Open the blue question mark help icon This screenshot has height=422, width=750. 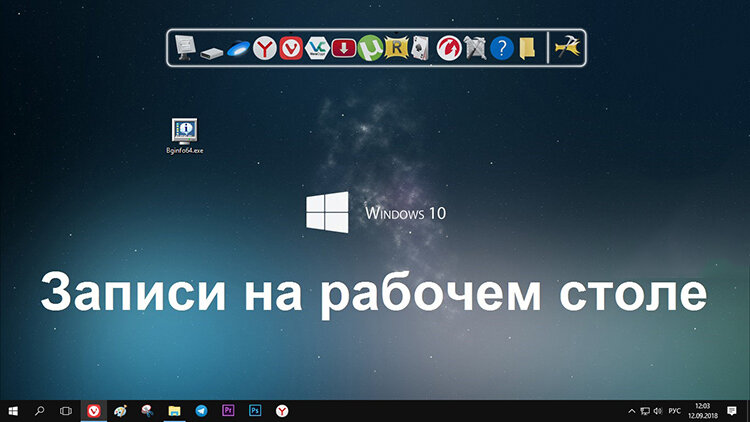(x=501, y=48)
